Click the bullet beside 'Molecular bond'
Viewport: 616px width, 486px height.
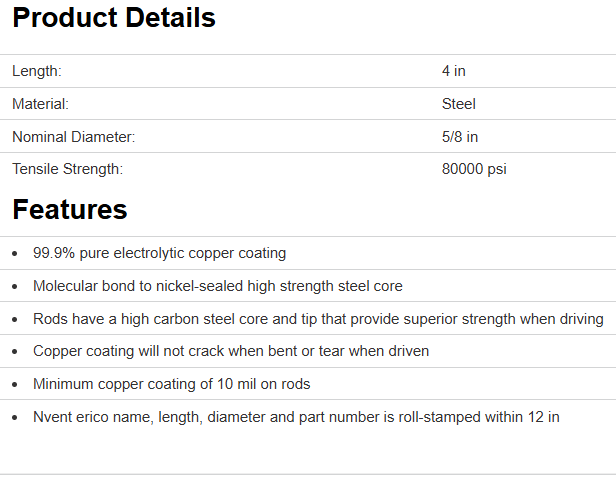tap(14, 287)
